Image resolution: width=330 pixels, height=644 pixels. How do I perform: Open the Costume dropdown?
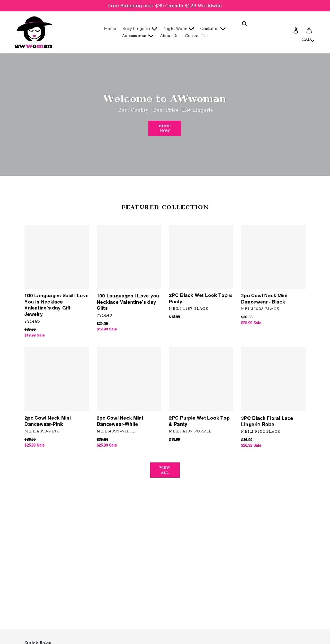213,29
